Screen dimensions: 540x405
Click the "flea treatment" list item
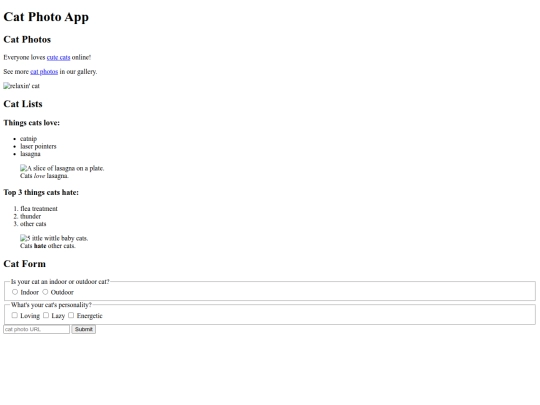coord(39,208)
